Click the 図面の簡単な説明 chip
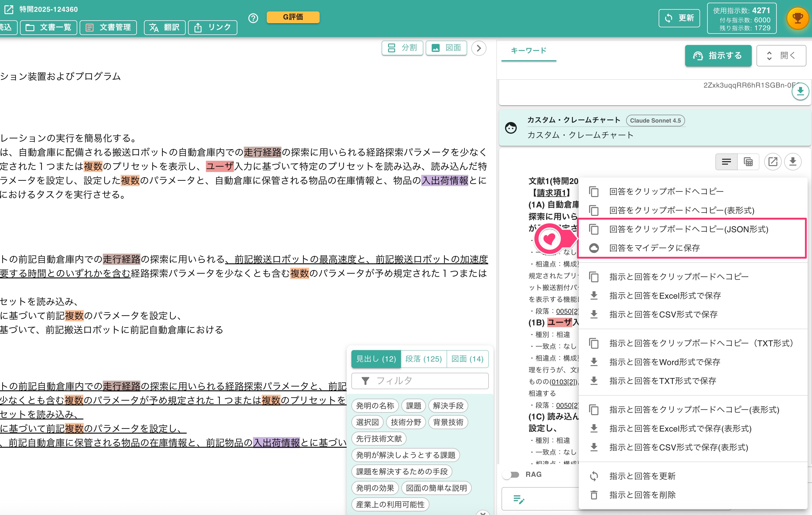 pos(436,488)
